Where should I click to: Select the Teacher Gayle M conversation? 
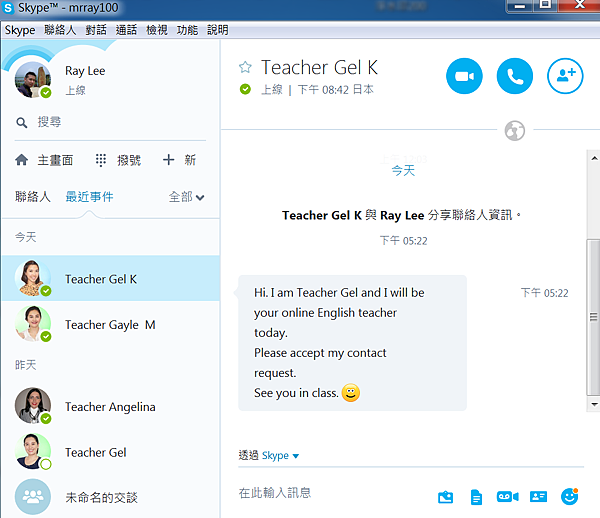(111, 324)
